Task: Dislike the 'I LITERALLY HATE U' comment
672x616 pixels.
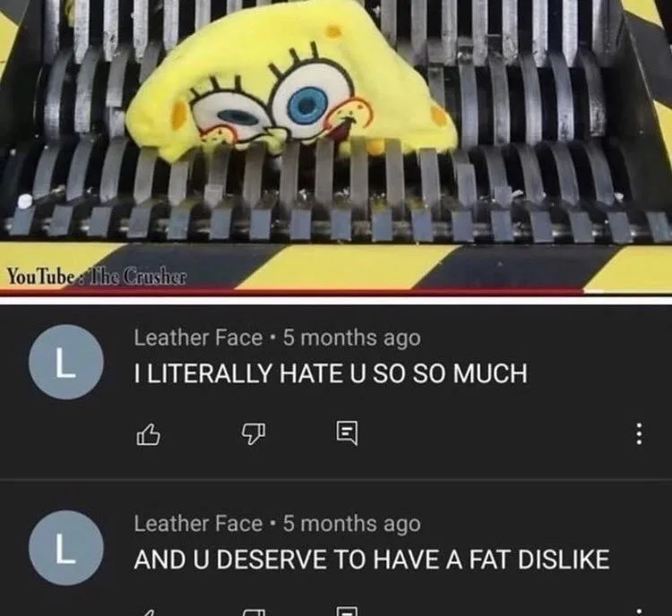Action: coord(254,433)
